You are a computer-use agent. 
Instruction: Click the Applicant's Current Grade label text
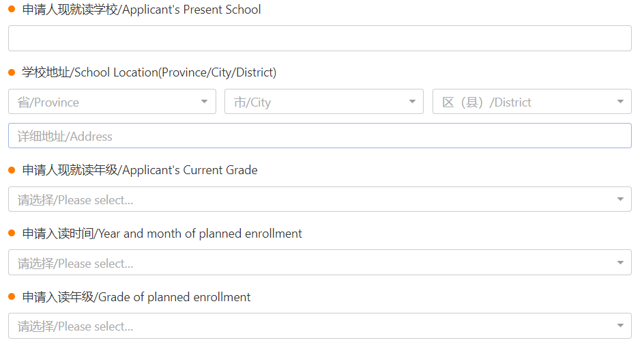pyautogui.click(x=140, y=170)
